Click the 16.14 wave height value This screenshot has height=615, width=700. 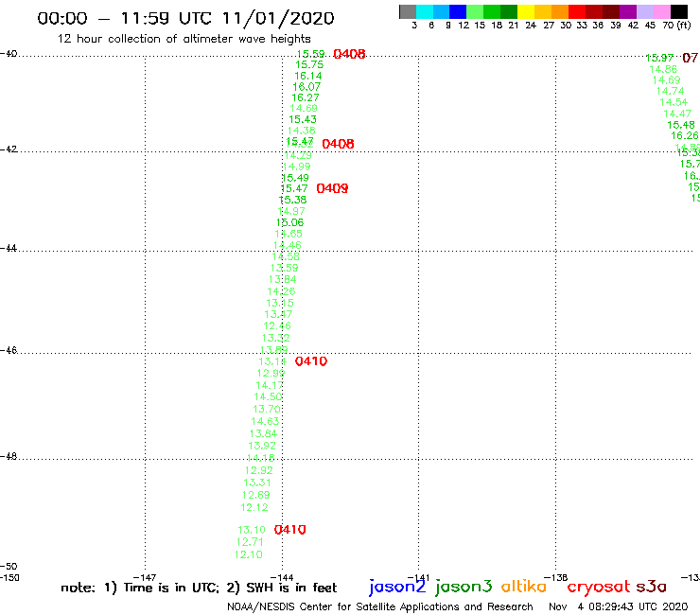[308, 76]
